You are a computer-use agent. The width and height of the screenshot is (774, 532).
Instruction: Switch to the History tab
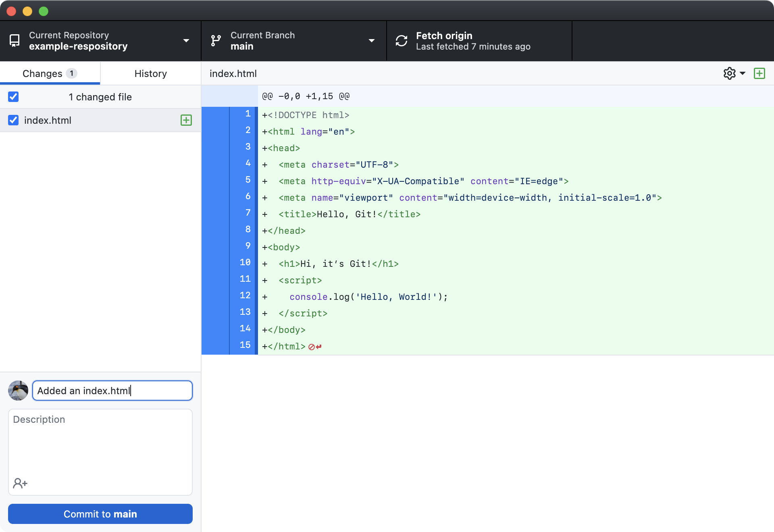150,73
